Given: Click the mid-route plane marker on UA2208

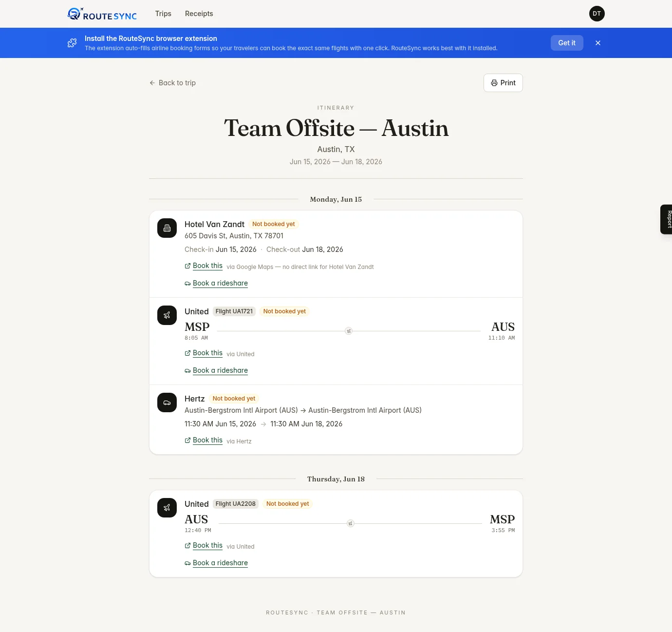Looking at the screenshot, I should (350, 523).
